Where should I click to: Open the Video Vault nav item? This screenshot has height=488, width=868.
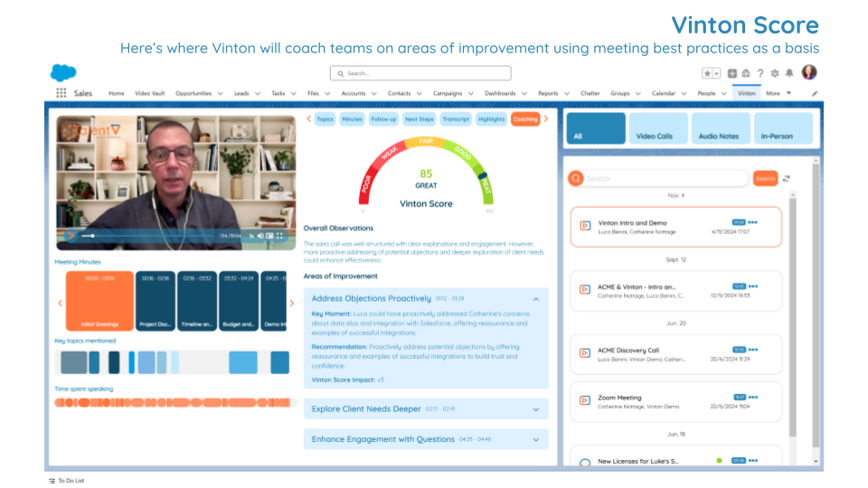(150, 93)
